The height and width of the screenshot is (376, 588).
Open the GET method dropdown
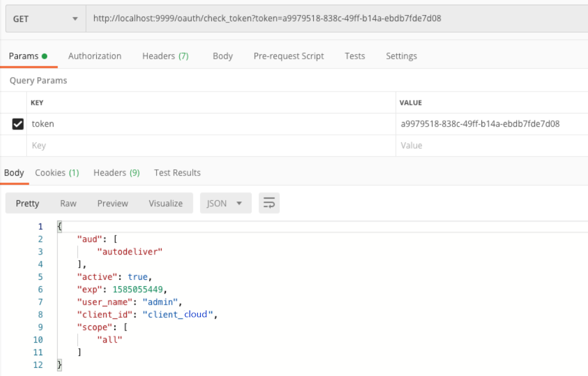(45, 19)
